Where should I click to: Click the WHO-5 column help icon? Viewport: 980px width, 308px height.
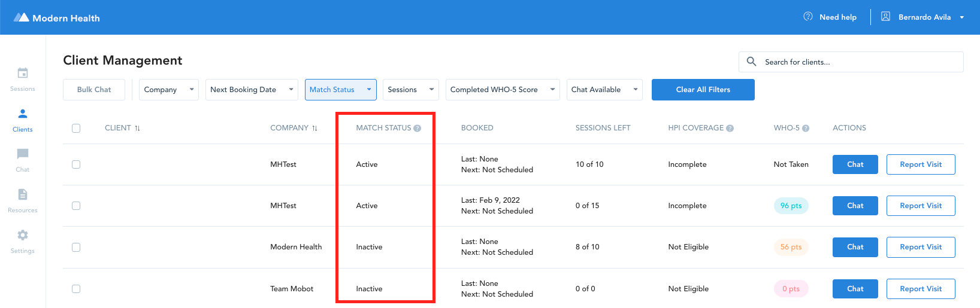click(806, 128)
